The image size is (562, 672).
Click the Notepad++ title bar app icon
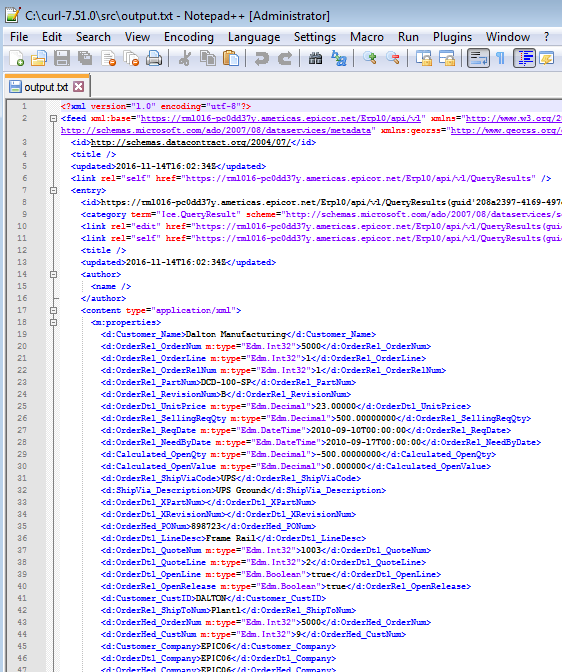[13, 15]
